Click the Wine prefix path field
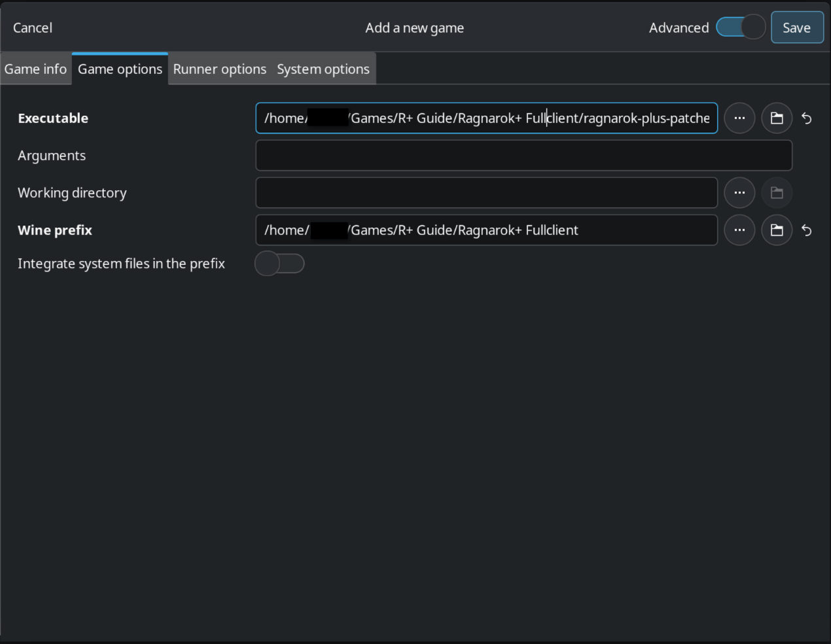The width and height of the screenshot is (831, 644). (x=486, y=230)
